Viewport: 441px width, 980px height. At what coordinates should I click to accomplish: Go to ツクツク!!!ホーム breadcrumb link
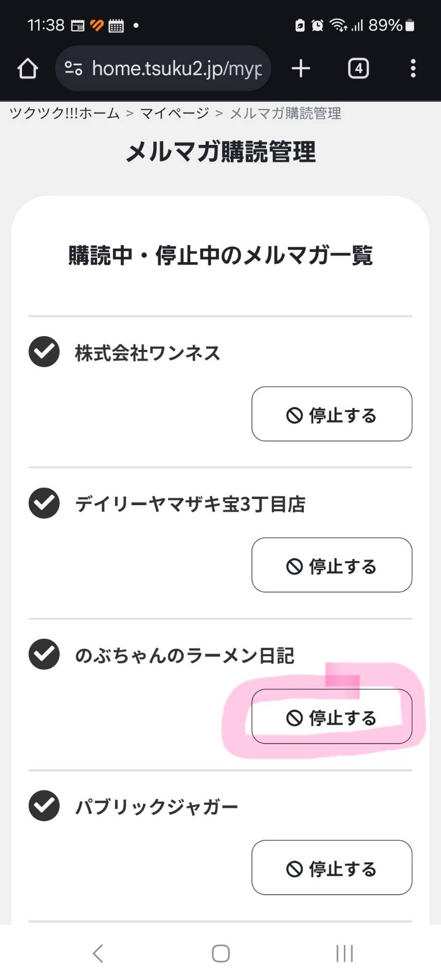click(64, 113)
